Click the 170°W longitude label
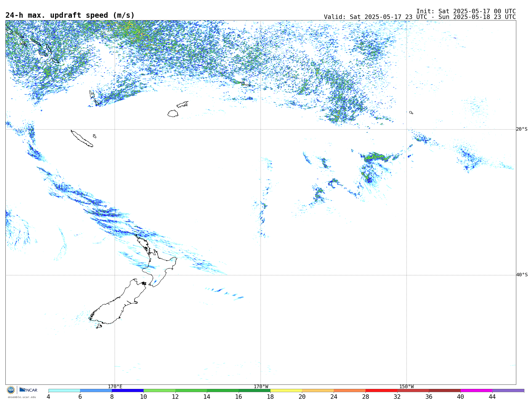Screen dimensions: 532x400 coord(261,387)
